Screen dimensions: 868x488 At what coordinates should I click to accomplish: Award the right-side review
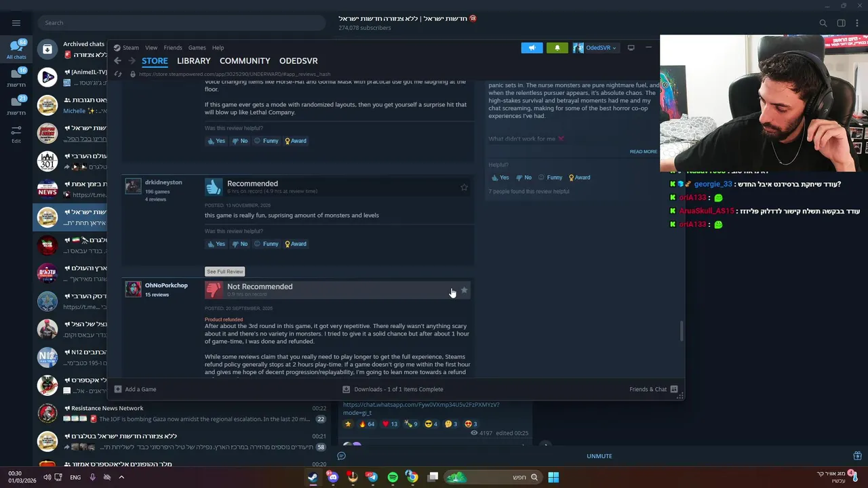[x=579, y=178]
